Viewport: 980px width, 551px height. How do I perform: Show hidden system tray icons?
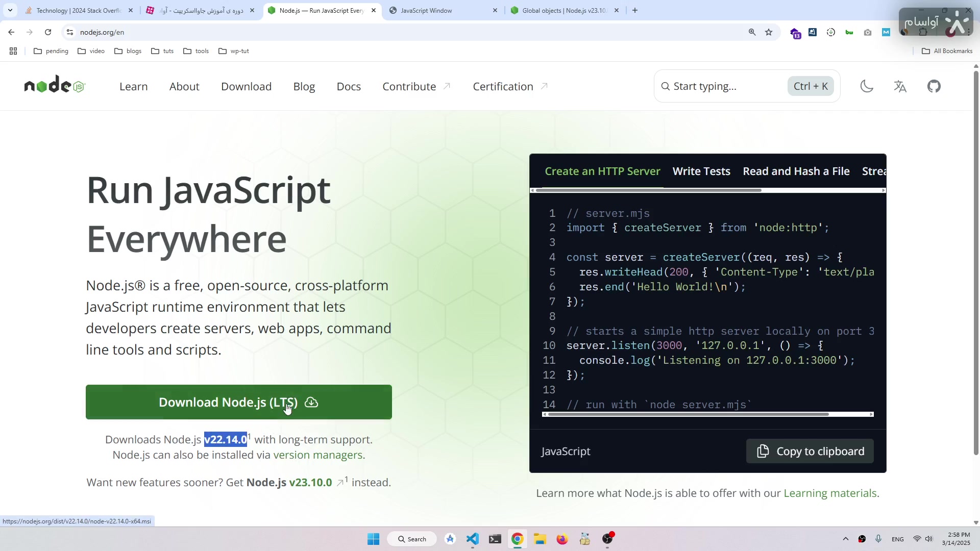846,539
